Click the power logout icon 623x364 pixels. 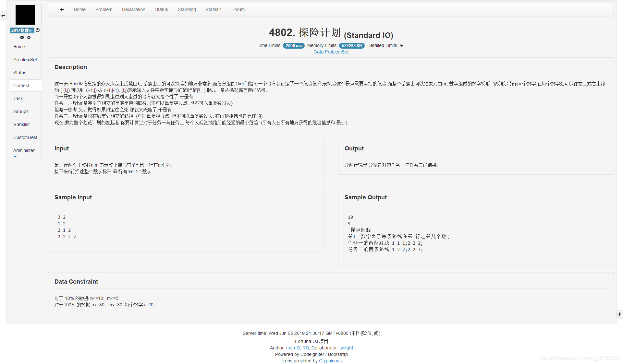(x=38, y=30)
